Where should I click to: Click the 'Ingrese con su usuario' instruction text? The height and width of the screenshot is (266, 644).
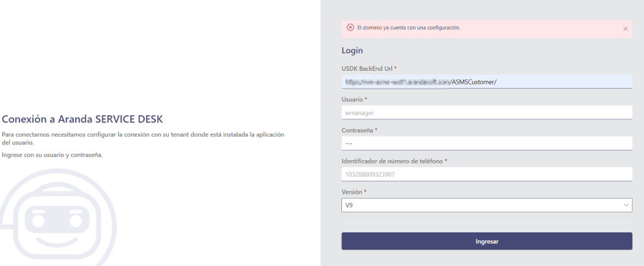pos(52,154)
